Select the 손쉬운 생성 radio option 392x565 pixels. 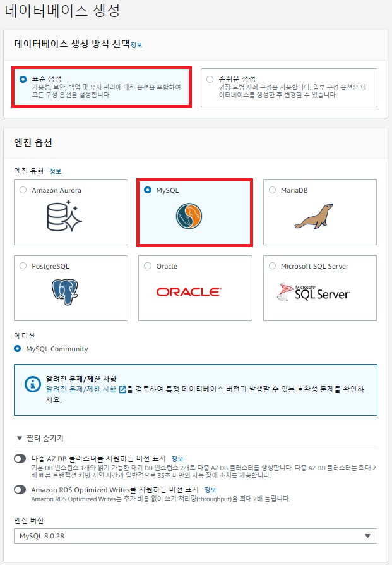210,79
